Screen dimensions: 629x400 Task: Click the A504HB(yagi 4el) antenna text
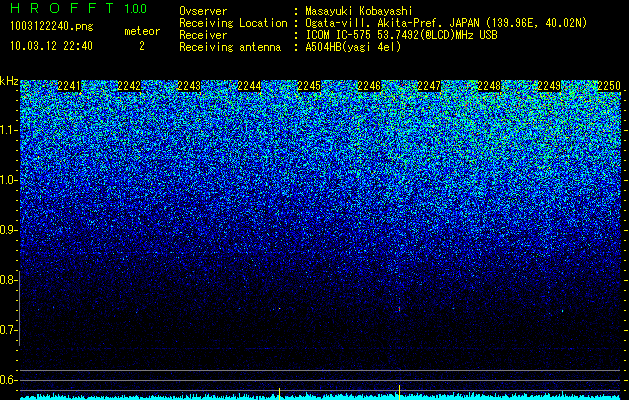point(353,47)
